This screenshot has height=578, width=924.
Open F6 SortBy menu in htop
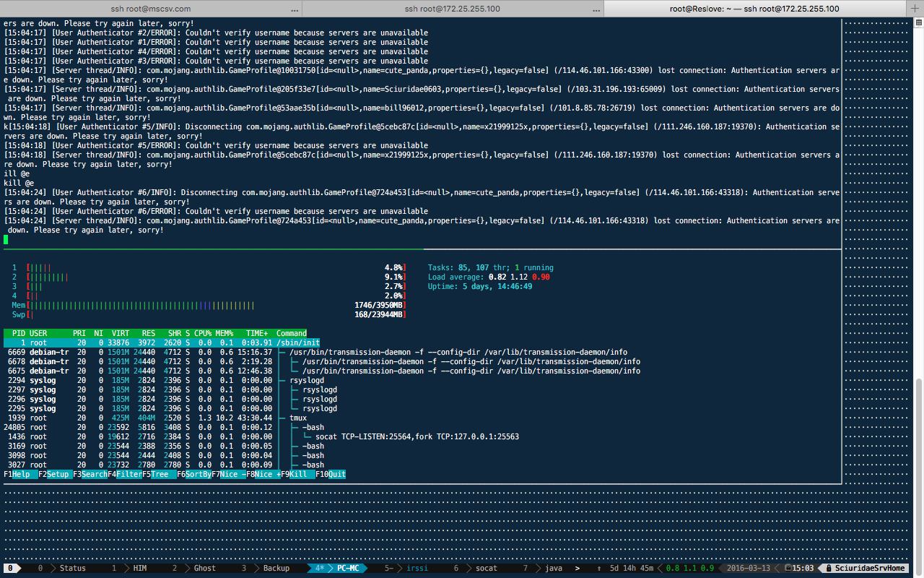[x=194, y=475]
